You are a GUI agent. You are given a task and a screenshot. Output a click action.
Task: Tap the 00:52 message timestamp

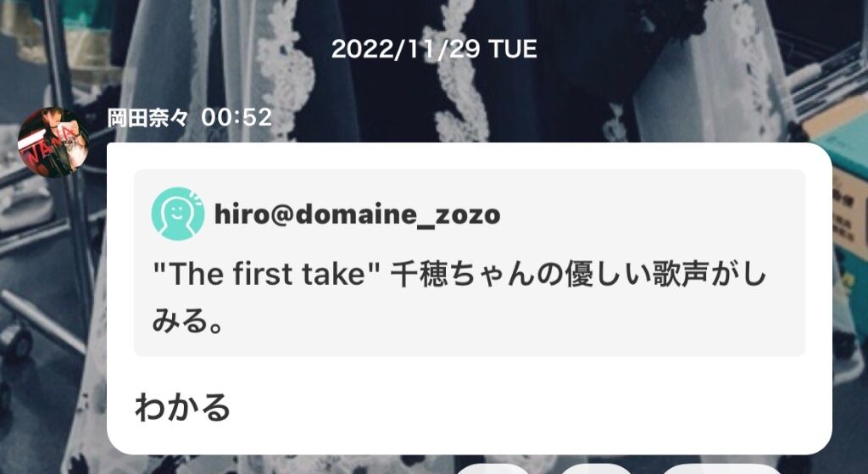click(236, 117)
